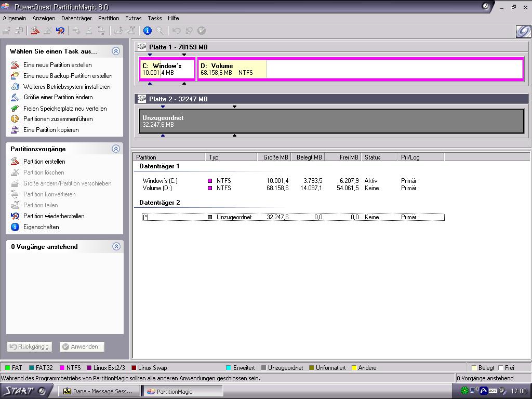Click the 'Pri/Log' column header
The height and width of the screenshot is (399, 532).
[420, 157]
